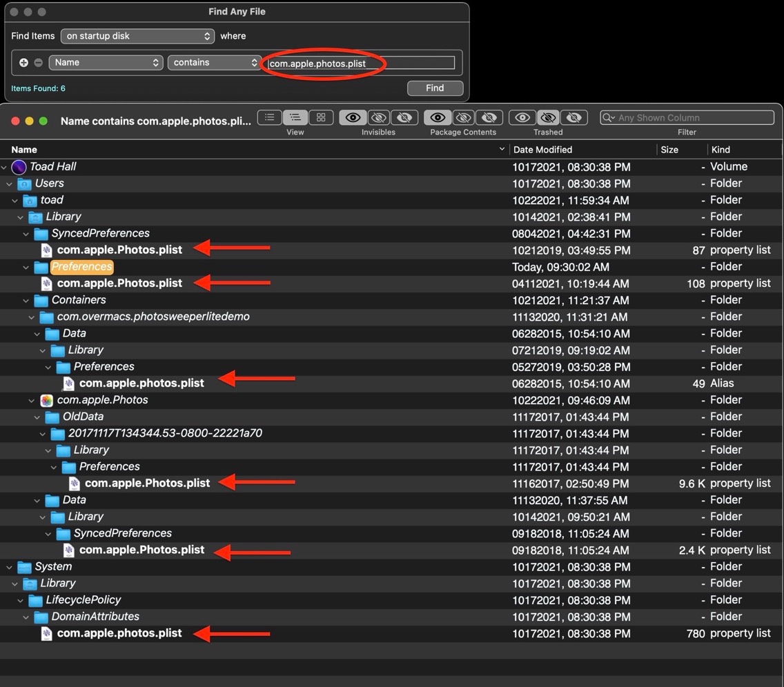Click the DomainAttributes folder icon
This screenshot has height=687, width=784.
(x=41, y=617)
